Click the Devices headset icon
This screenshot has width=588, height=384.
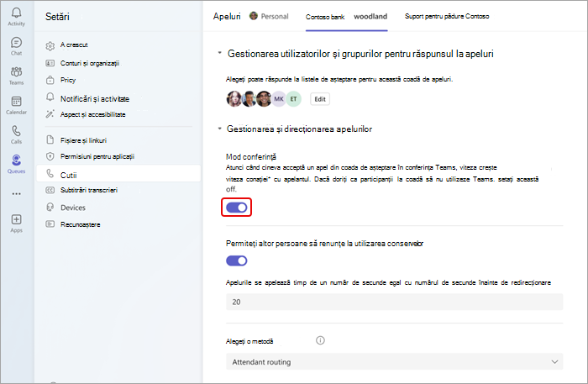[50, 208]
